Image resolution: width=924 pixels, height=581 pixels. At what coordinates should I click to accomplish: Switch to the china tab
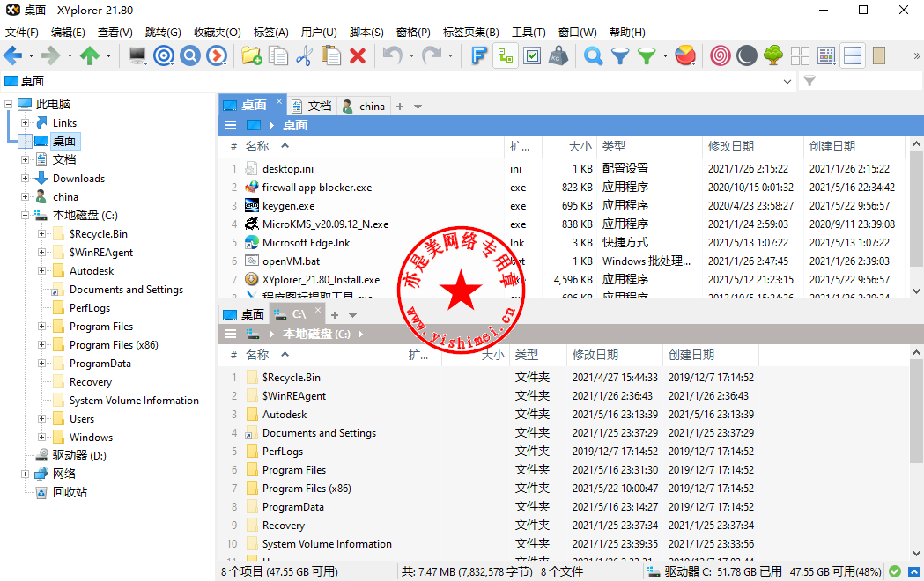click(364, 106)
